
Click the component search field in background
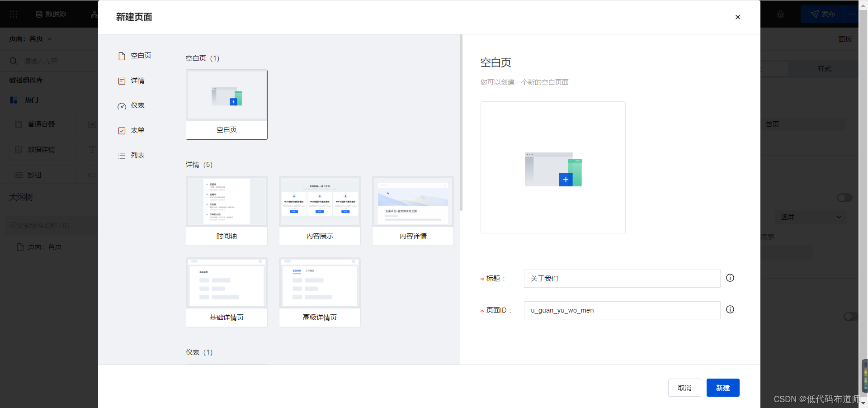tap(53, 61)
